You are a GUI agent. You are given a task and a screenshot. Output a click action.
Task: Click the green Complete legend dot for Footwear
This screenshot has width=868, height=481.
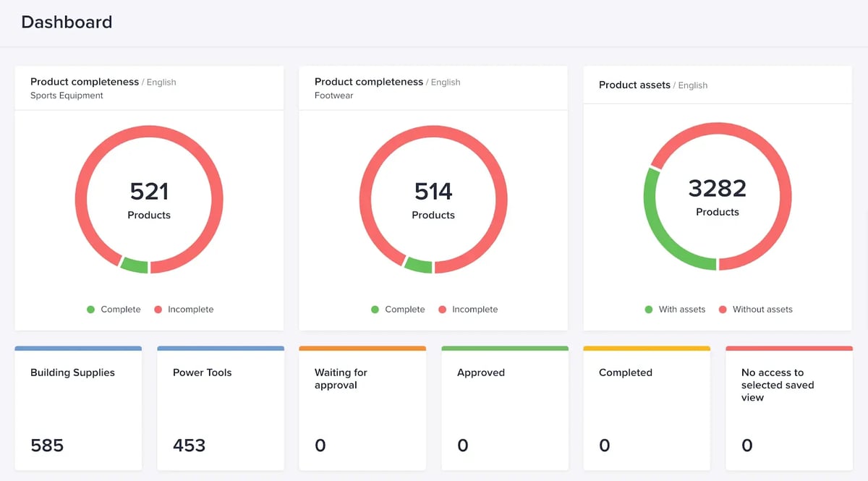(373, 309)
